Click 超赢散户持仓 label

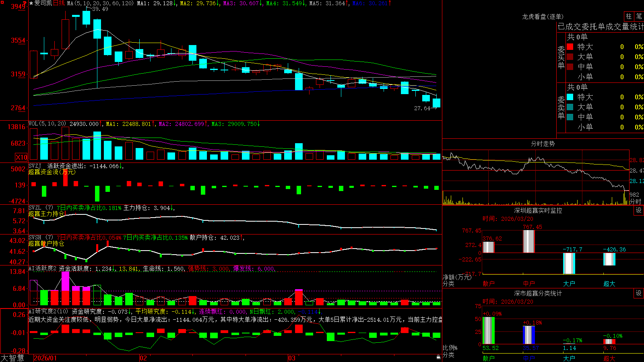click(x=46, y=243)
